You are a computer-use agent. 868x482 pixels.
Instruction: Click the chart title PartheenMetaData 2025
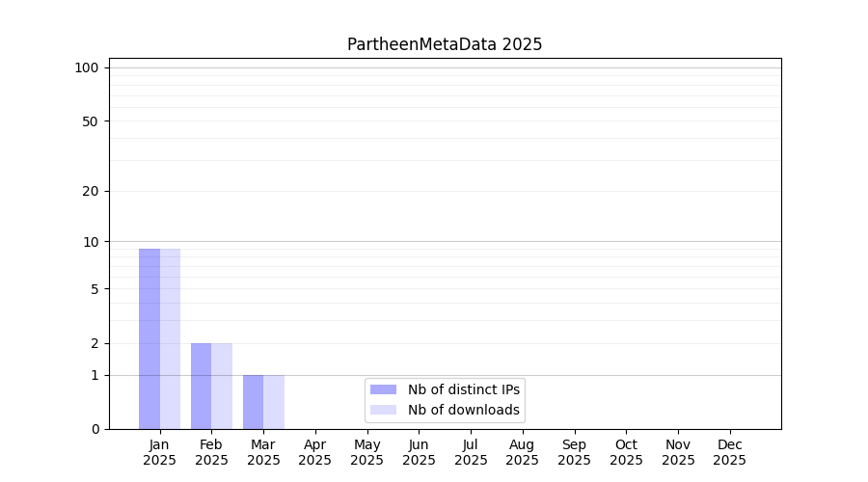(x=445, y=44)
